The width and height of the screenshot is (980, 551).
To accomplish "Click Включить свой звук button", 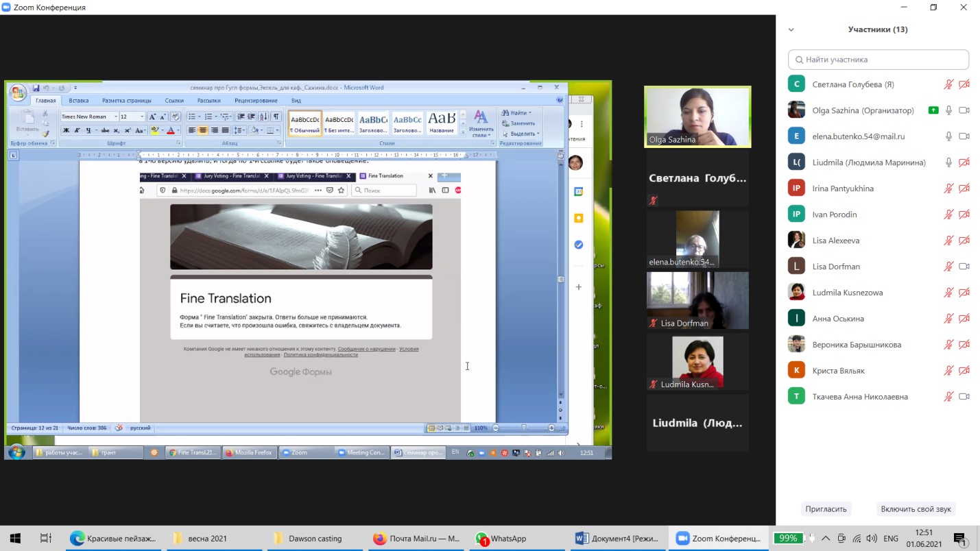I will (916, 509).
